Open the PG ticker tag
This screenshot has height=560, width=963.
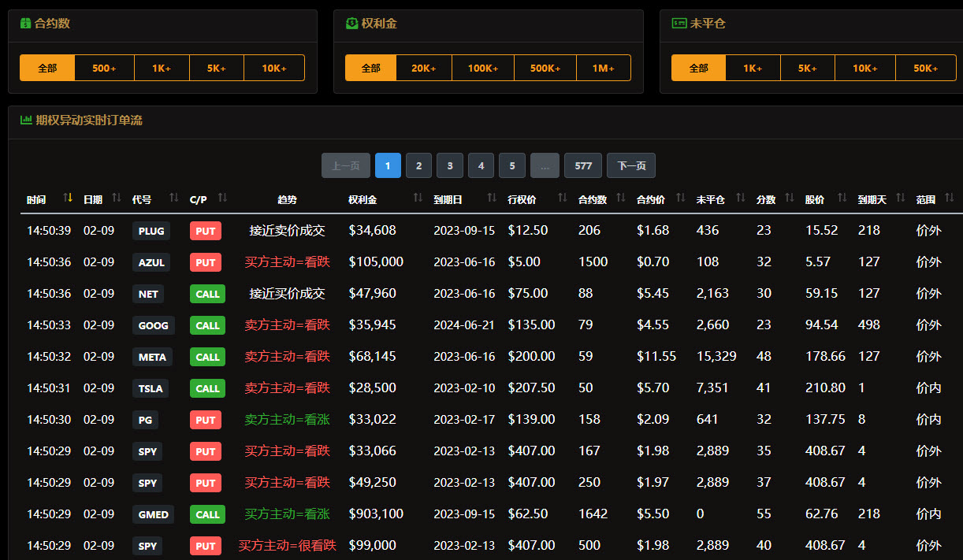[x=145, y=420]
